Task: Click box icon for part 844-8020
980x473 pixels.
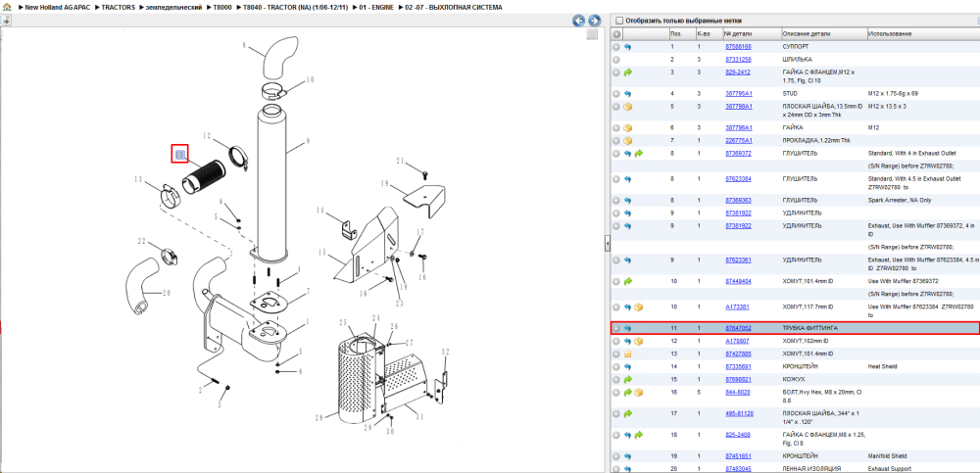Action: (x=638, y=393)
